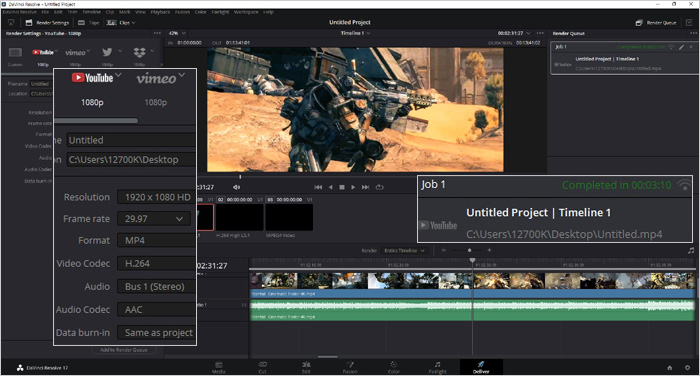Click the audio note icon above the timeline
The height and width of the screenshot is (376, 700).
[691, 251]
